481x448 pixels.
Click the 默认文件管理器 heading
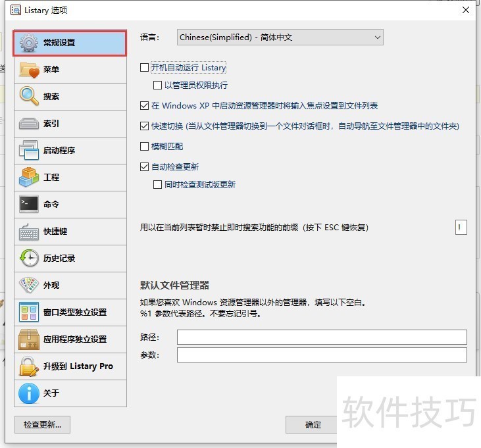tap(174, 285)
